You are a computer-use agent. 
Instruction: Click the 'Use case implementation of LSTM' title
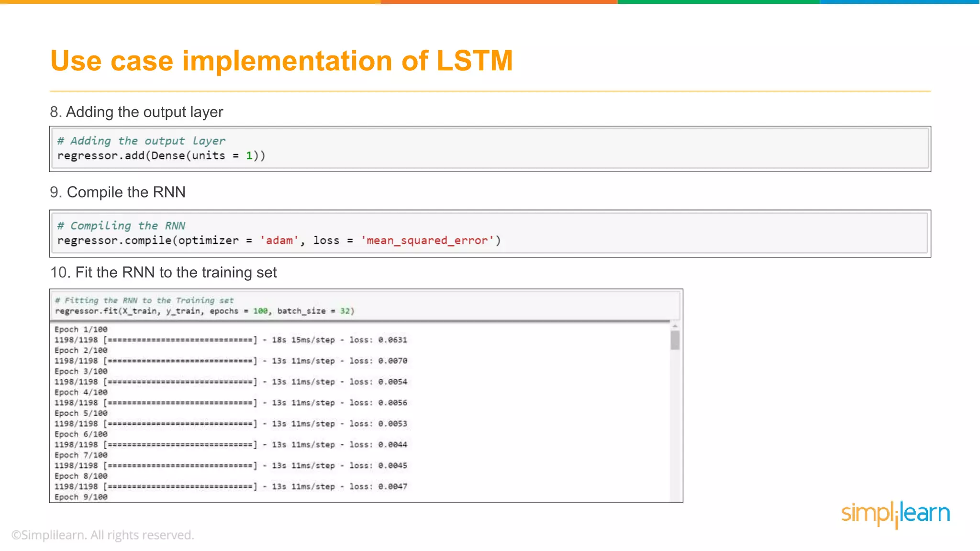tap(281, 61)
